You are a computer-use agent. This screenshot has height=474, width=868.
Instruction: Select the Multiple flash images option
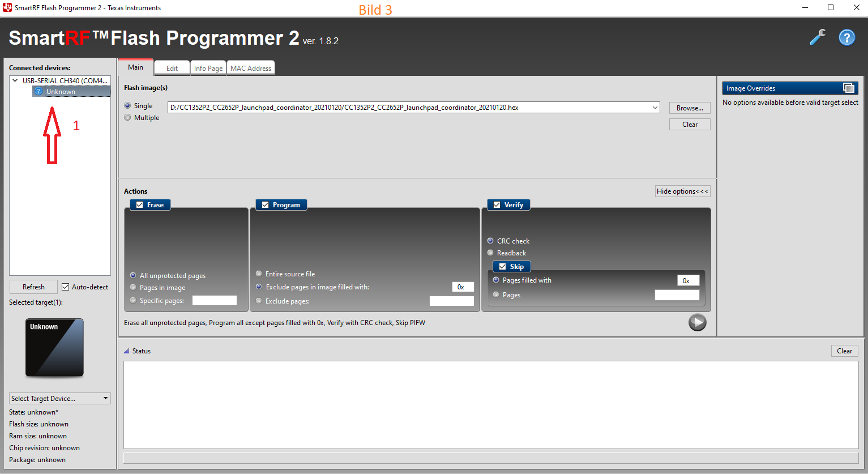[127, 117]
